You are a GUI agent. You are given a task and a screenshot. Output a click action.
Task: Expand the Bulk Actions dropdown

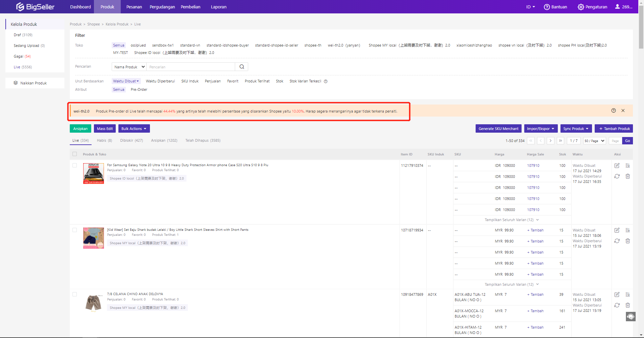click(134, 129)
